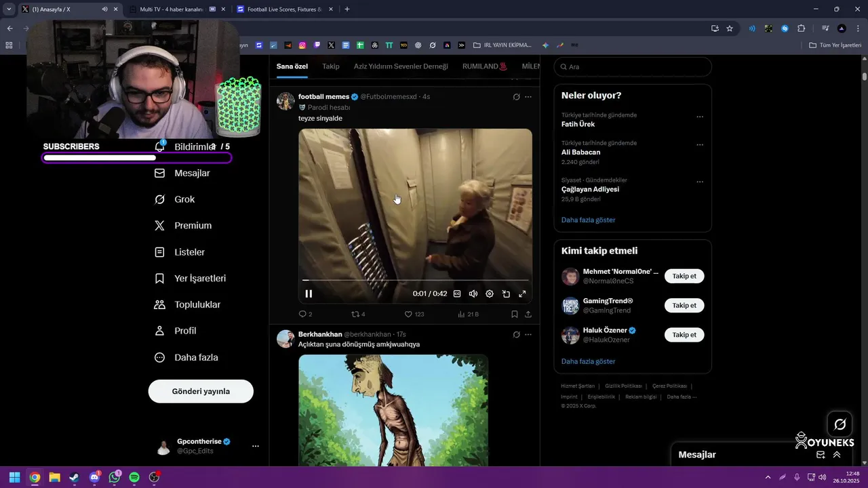Mute the video volume icon

(x=473, y=293)
